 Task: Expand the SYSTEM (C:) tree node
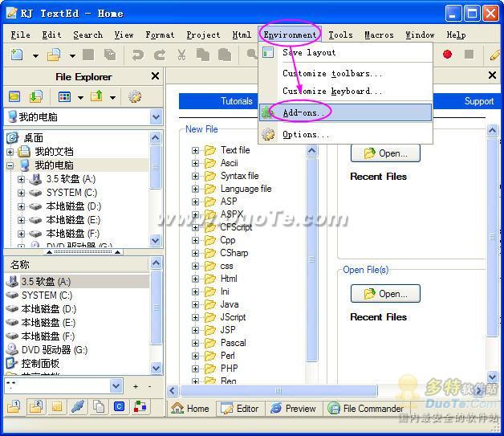pos(21,193)
